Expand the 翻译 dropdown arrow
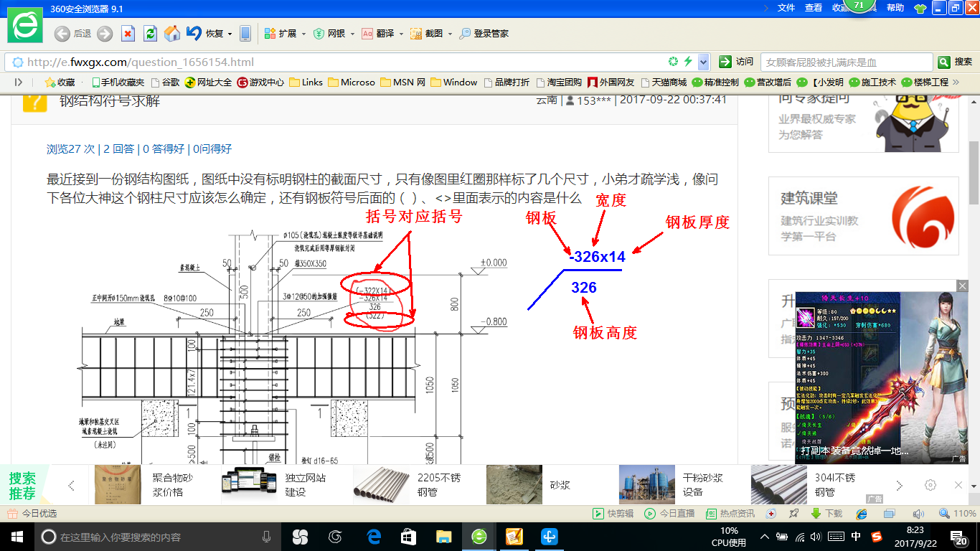Viewport: 980px width, 551px height. [x=401, y=34]
